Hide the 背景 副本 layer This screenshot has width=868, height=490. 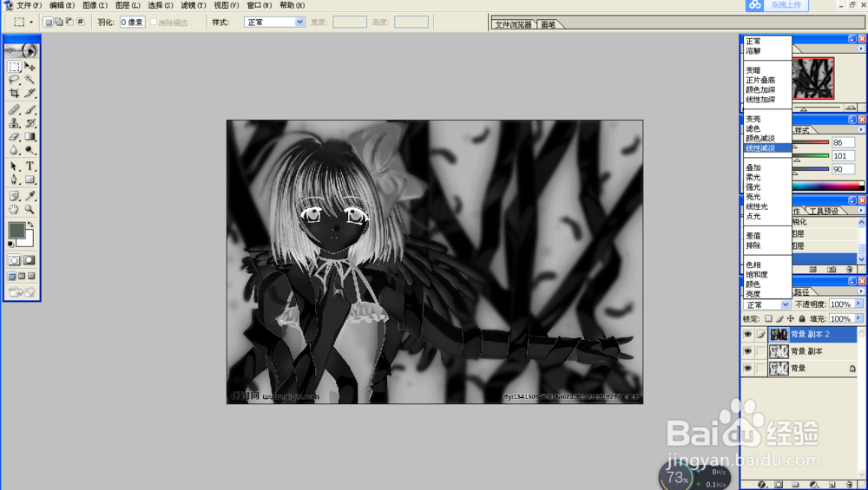coord(747,351)
